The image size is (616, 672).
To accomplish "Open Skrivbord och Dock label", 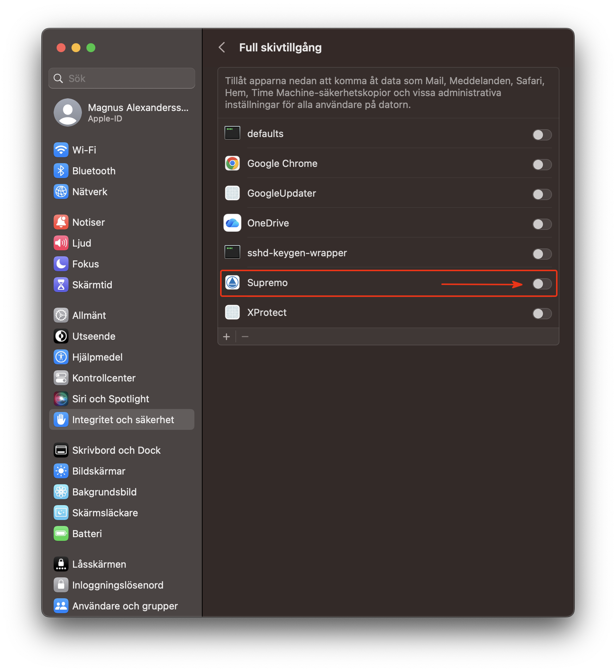I will click(x=117, y=450).
